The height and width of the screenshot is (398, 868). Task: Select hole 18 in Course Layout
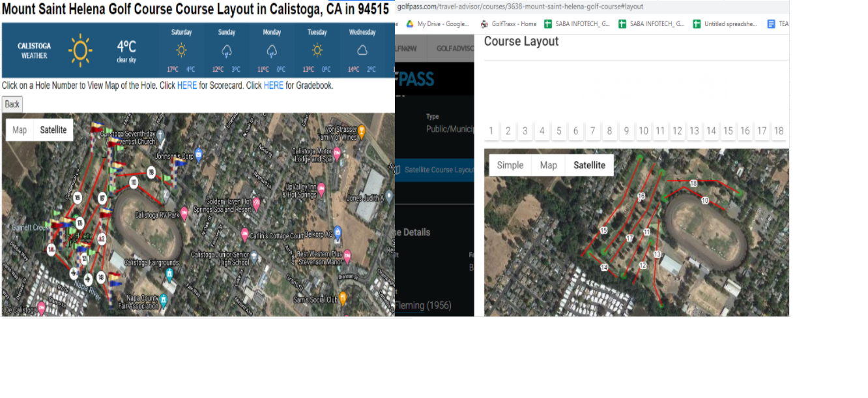[x=779, y=131]
